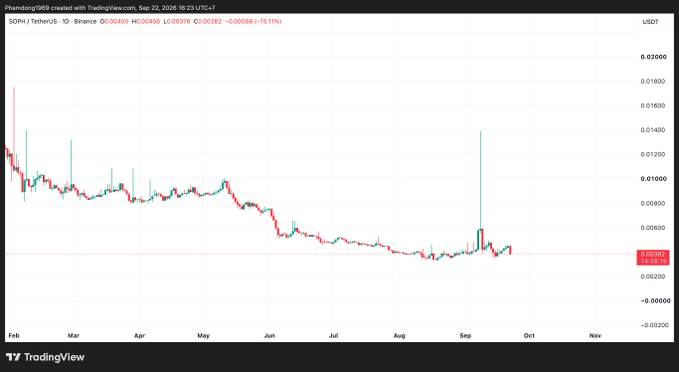Click the 0.01600 price axis label

click(x=653, y=106)
